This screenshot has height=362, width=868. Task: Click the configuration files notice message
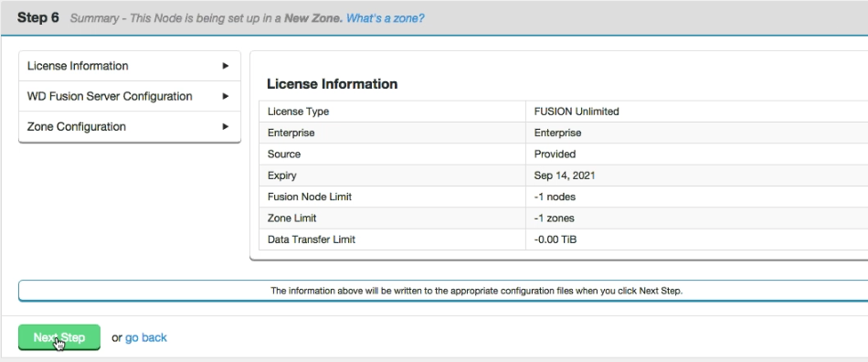477,291
